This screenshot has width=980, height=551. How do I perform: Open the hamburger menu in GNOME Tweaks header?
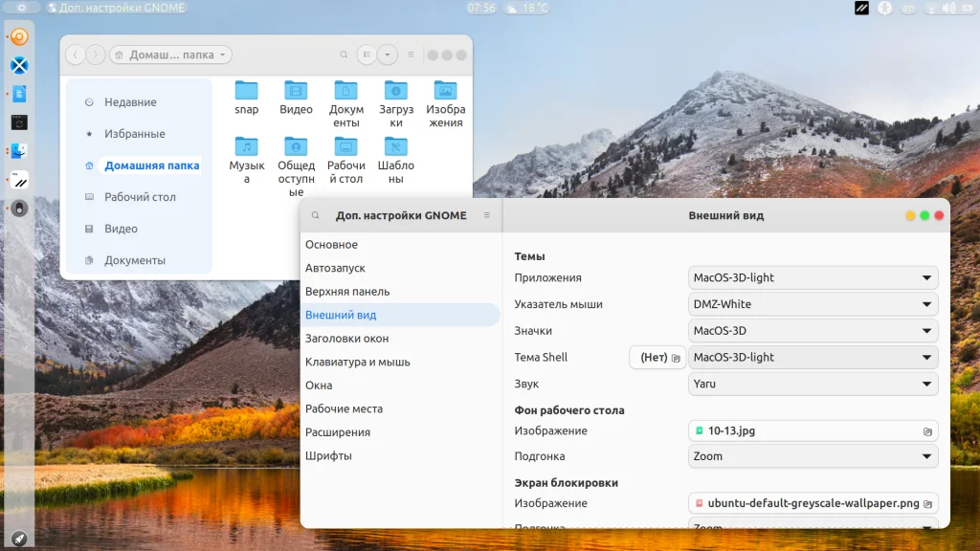tap(486, 216)
